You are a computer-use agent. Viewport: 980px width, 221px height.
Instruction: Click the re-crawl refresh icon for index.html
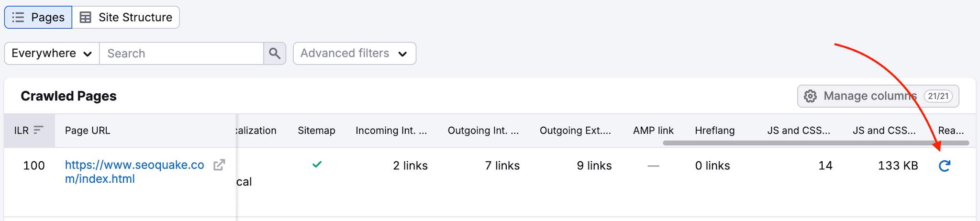pyautogui.click(x=944, y=166)
